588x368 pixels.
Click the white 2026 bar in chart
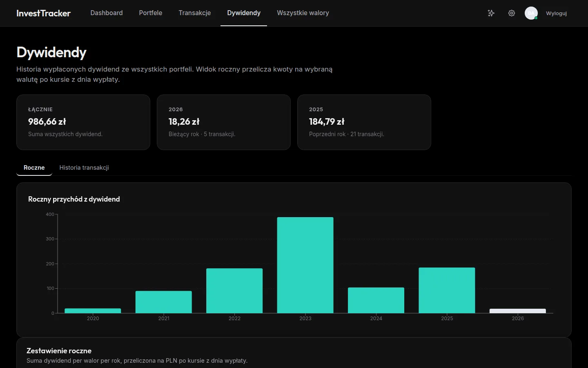(x=517, y=311)
